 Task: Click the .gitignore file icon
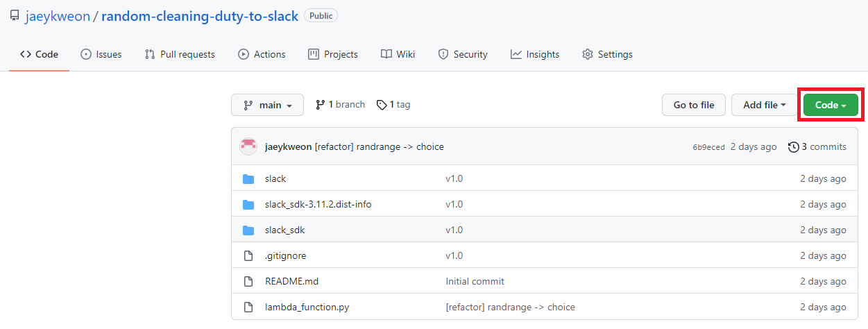pyautogui.click(x=248, y=256)
